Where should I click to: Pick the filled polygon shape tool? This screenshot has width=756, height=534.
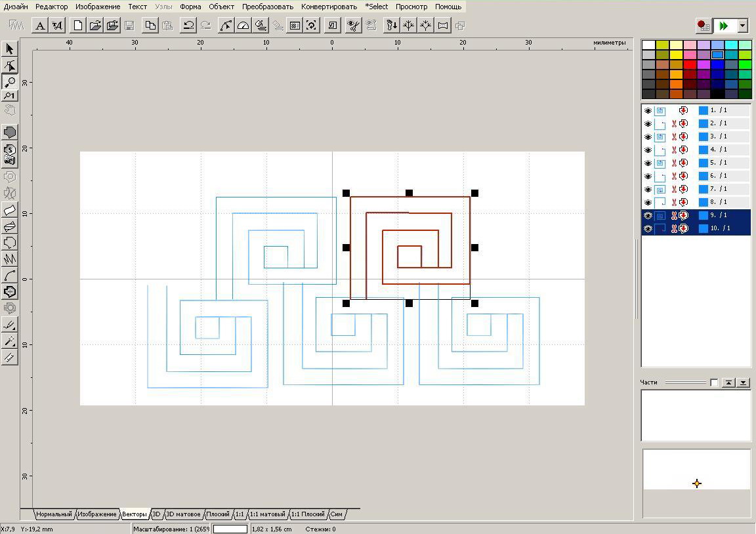10,132
